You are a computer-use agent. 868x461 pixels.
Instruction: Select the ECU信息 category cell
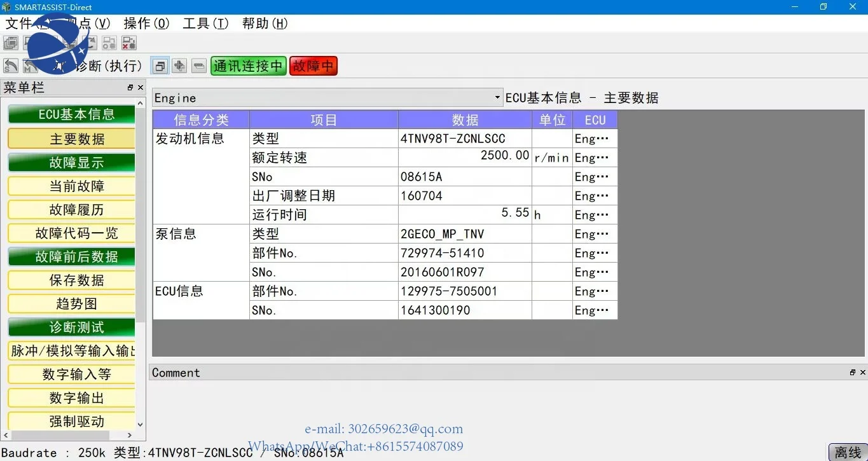click(201, 301)
